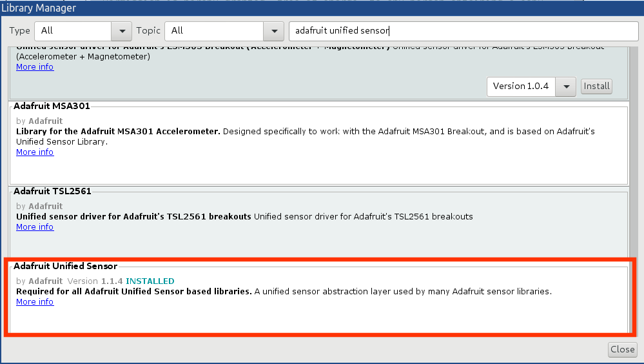The width and height of the screenshot is (644, 364).
Task: Click the MSA301 Accelerometer description text
Action: (x=305, y=137)
